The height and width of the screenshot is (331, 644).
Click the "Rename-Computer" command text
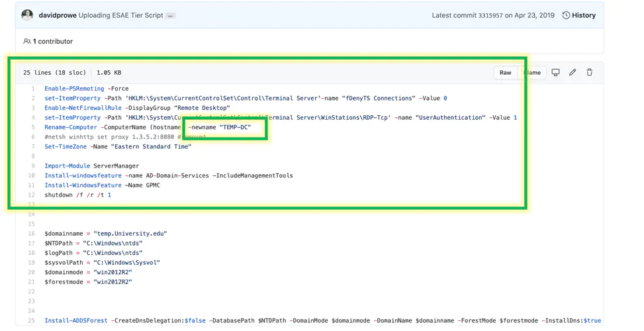coord(71,127)
